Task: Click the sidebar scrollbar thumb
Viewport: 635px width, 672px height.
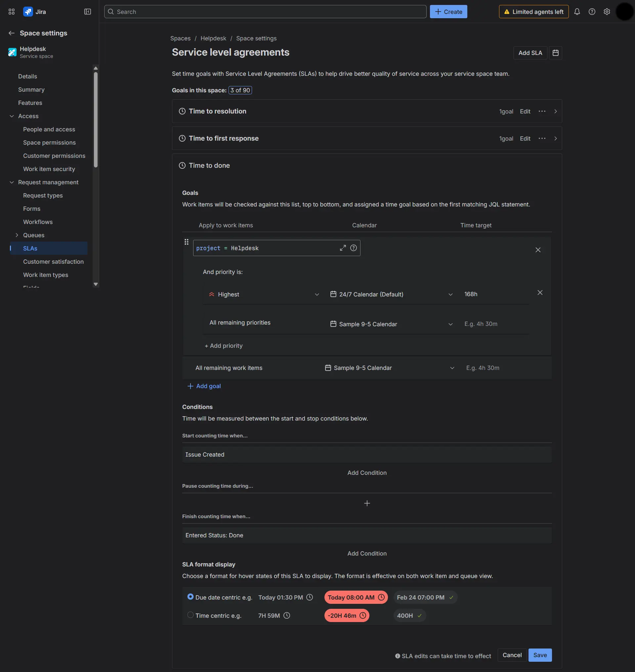Action: tap(96, 119)
